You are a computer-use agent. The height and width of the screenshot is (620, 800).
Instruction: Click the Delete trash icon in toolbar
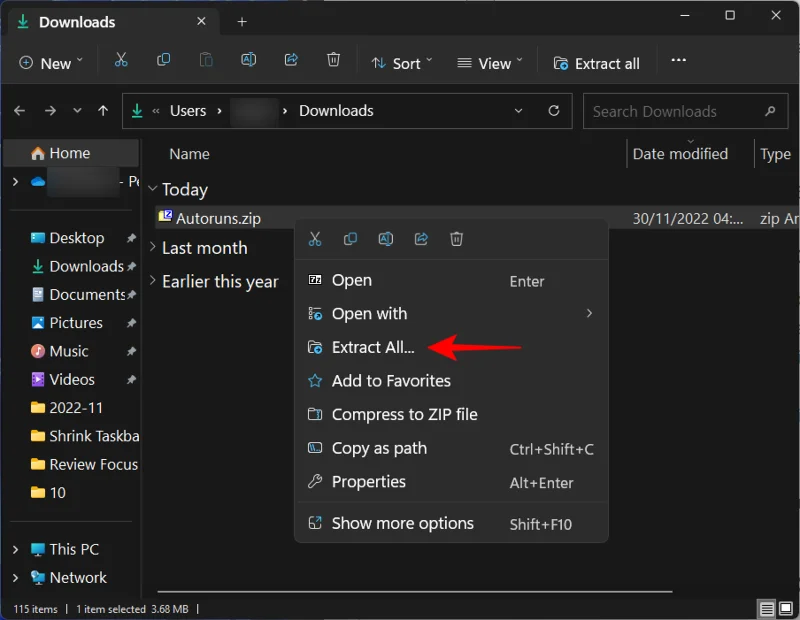pyautogui.click(x=333, y=62)
